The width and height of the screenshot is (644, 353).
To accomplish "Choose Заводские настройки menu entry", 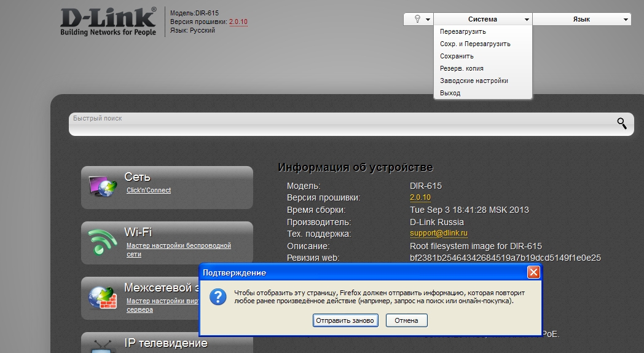I will [x=474, y=81].
